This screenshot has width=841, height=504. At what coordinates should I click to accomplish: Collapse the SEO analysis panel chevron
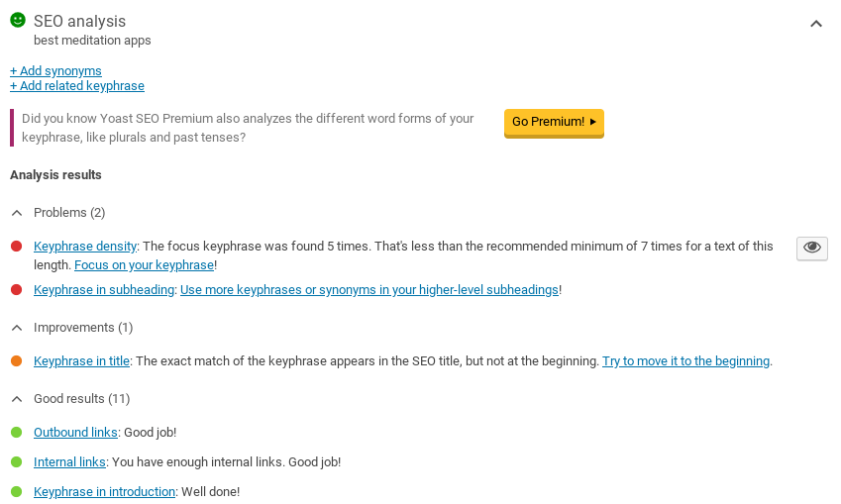pos(816,24)
